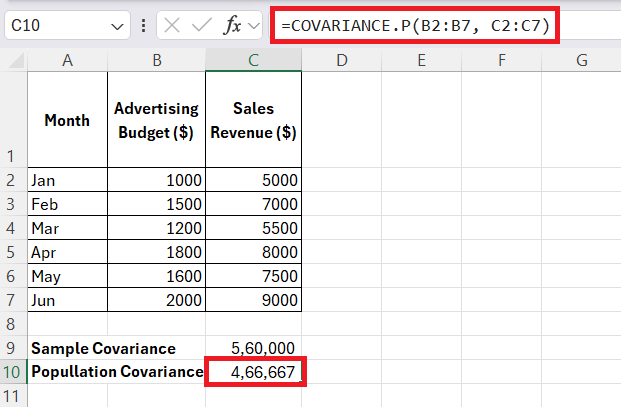The height and width of the screenshot is (407, 621).
Task: Click the cell with value 9000
Action: tap(253, 300)
